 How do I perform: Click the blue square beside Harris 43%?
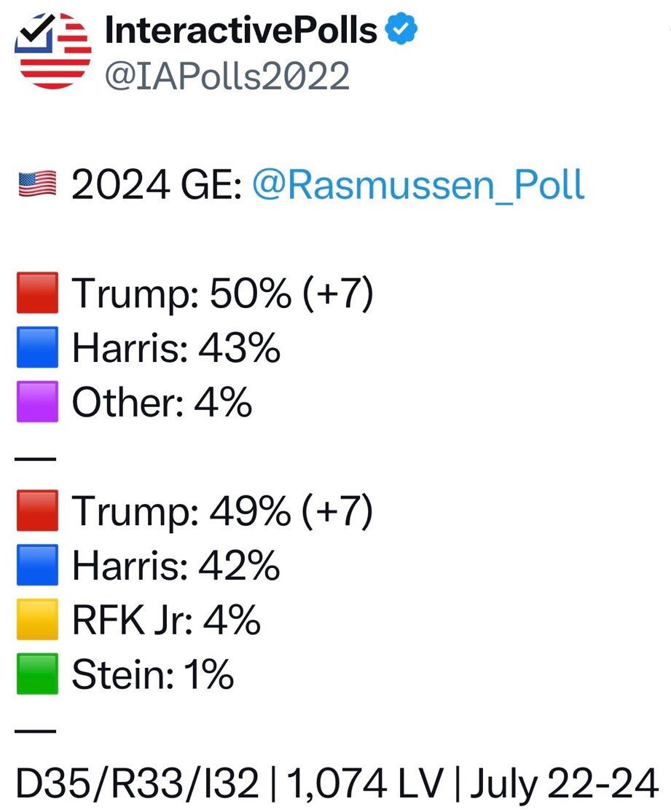tap(37, 348)
